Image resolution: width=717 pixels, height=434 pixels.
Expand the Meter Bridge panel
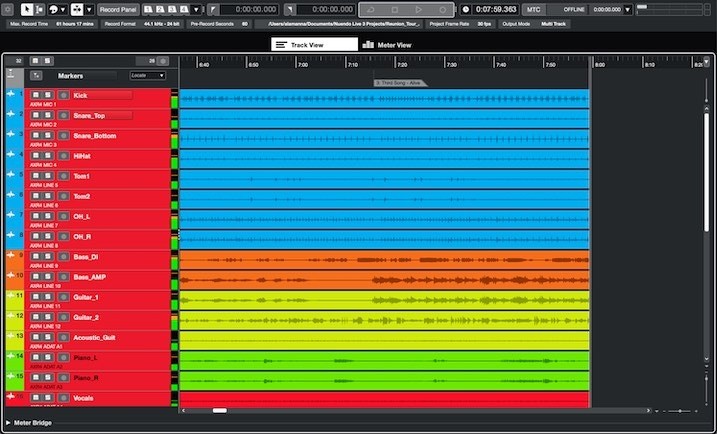tap(8, 423)
